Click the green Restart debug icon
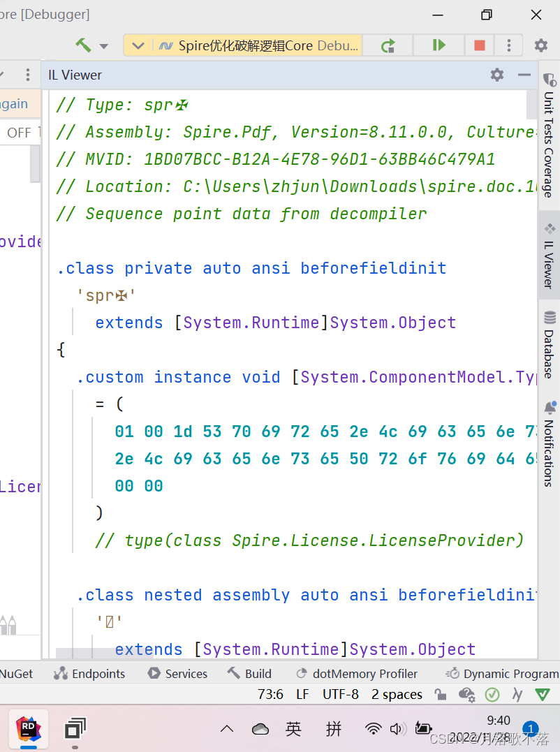The image size is (560, 752). tap(388, 45)
